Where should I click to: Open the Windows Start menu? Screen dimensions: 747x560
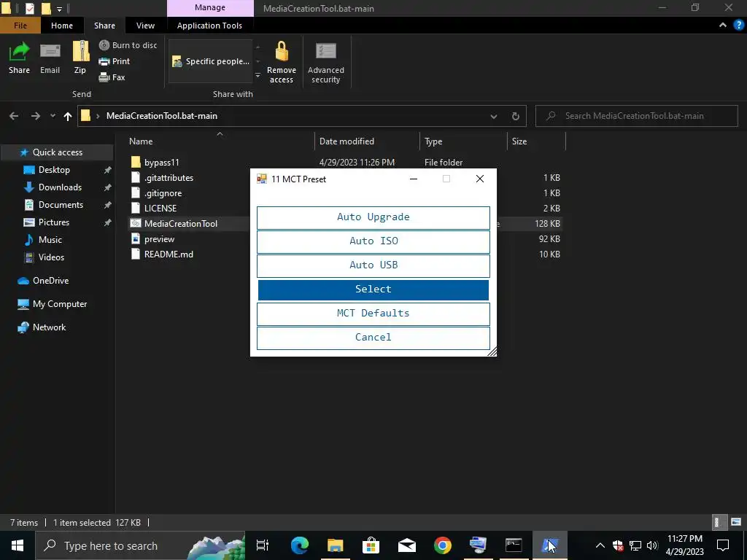[x=18, y=545]
